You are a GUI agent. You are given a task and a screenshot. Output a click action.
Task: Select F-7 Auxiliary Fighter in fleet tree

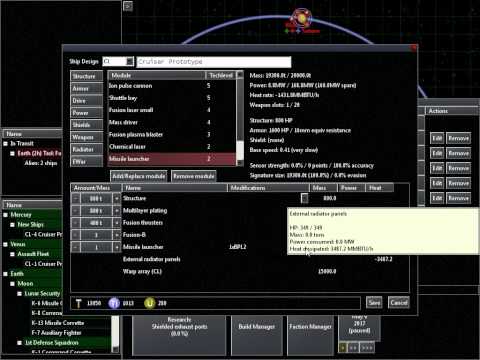[56, 333]
